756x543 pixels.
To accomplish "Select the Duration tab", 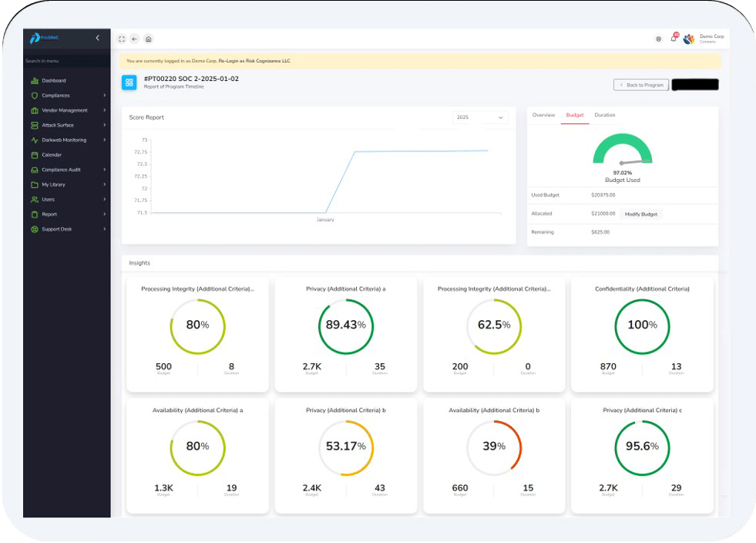I will 605,115.
